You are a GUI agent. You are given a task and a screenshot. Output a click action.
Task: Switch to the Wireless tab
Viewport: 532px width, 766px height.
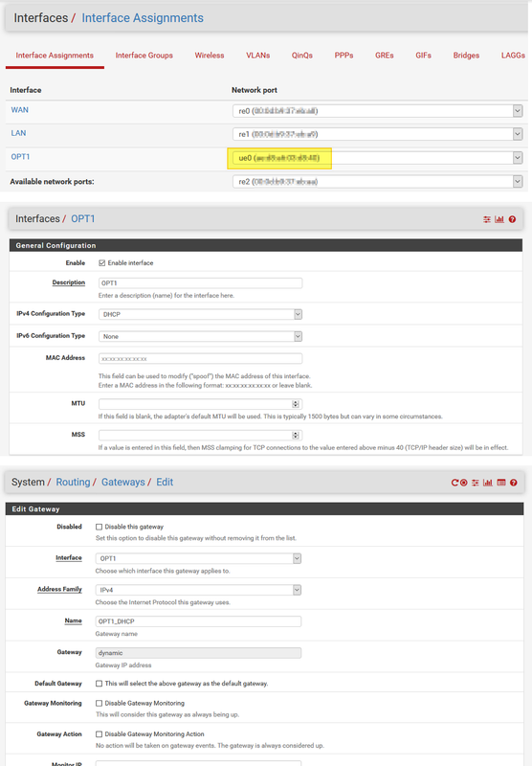pos(210,56)
